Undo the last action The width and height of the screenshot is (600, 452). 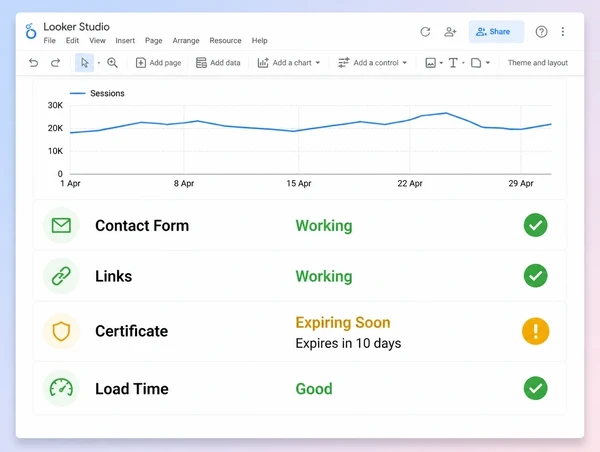(34, 63)
